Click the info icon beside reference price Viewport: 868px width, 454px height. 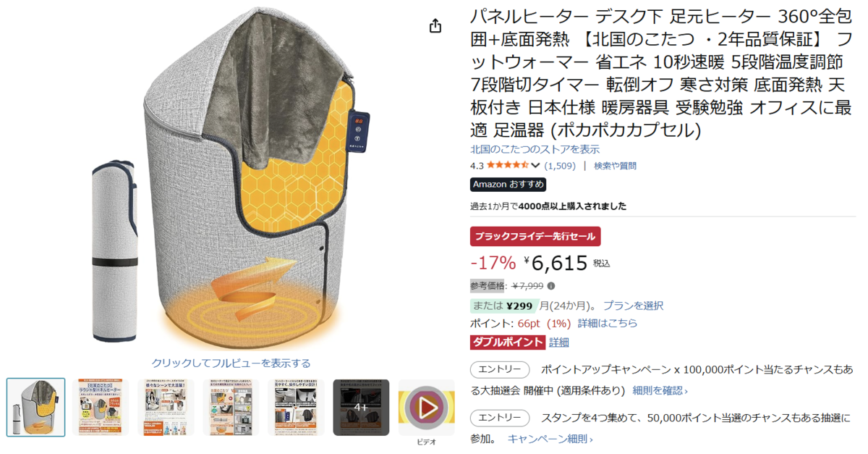(551, 286)
